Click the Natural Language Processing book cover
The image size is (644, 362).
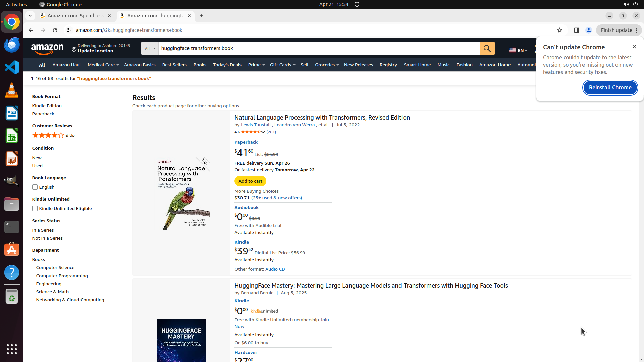tap(181, 193)
